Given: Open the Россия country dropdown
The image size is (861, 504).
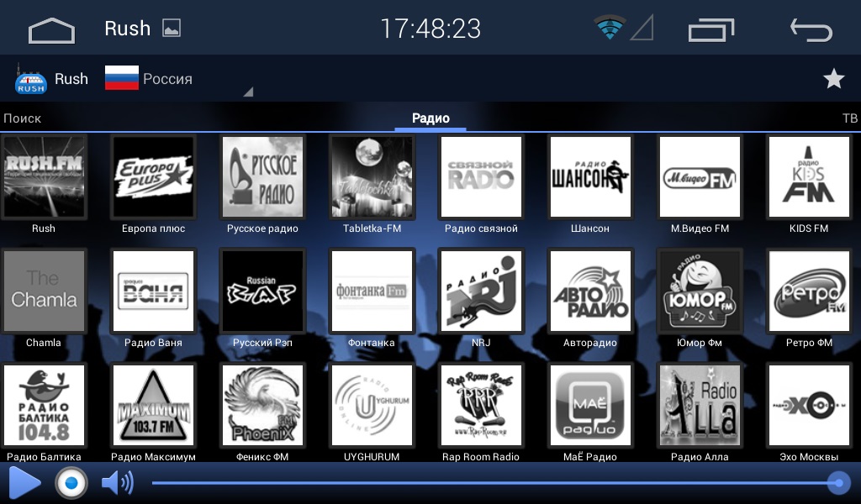Looking at the screenshot, I should coord(178,79).
